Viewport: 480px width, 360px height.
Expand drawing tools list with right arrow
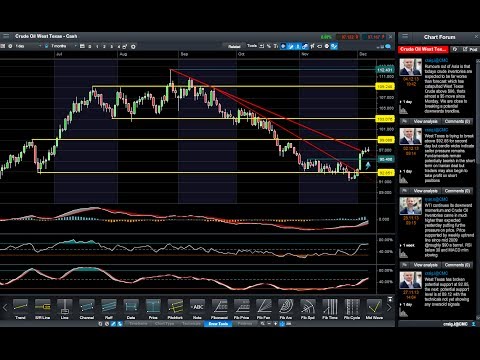(x=389, y=308)
